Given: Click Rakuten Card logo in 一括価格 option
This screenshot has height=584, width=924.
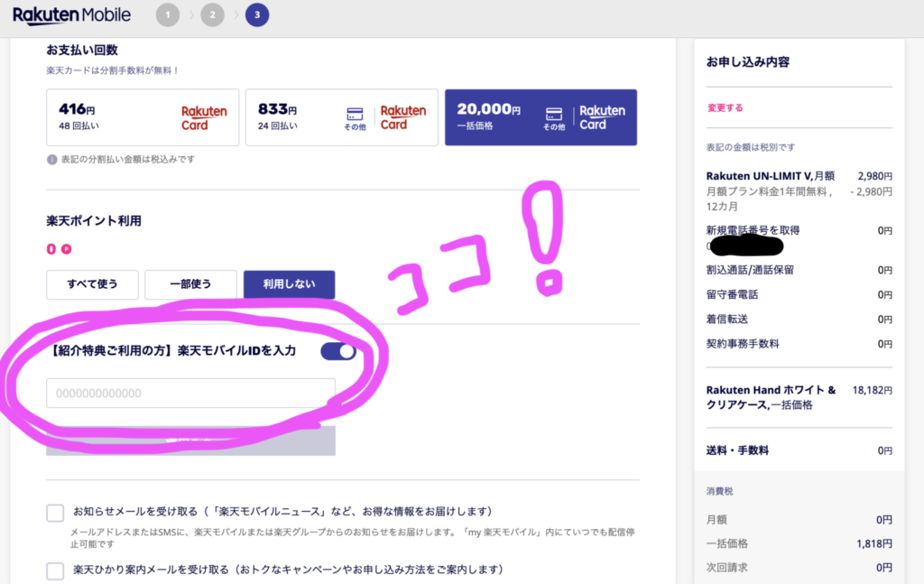Looking at the screenshot, I should 602,118.
